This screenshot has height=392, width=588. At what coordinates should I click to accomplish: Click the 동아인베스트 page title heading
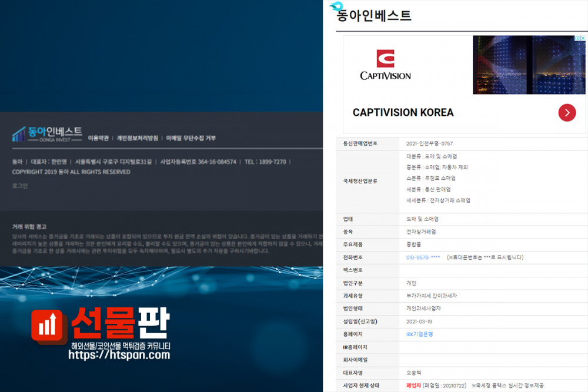(374, 16)
